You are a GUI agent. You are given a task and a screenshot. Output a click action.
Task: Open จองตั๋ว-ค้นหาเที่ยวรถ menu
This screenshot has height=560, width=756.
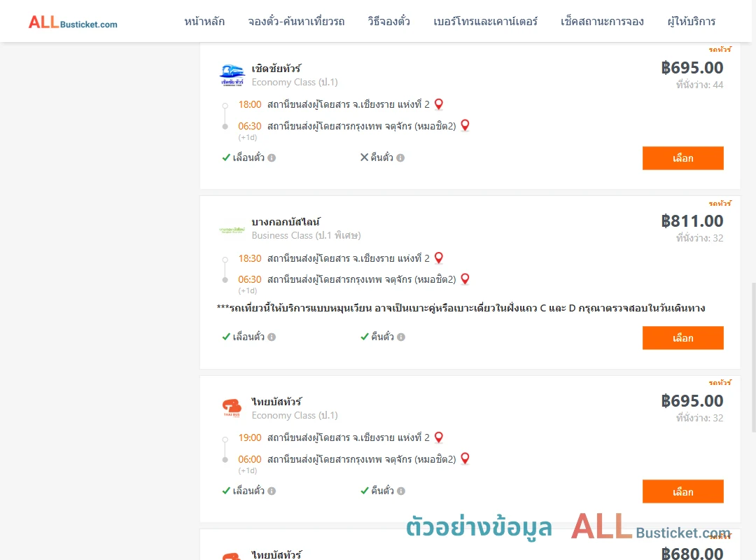[296, 21]
